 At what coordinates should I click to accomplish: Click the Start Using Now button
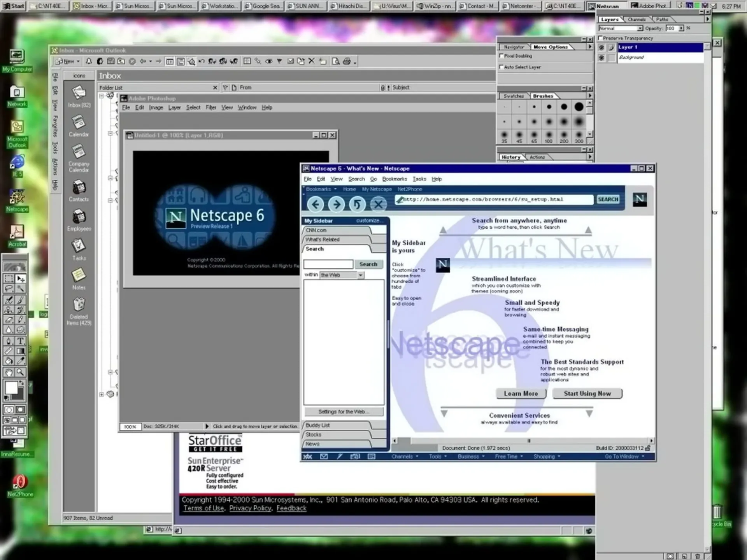[x=587, y=394]
